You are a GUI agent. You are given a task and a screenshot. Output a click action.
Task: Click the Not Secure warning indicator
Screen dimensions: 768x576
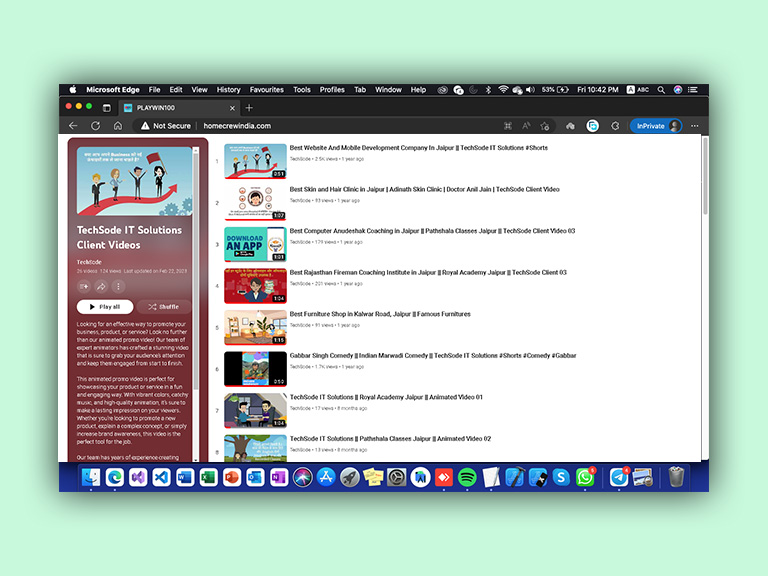[166, 126]
